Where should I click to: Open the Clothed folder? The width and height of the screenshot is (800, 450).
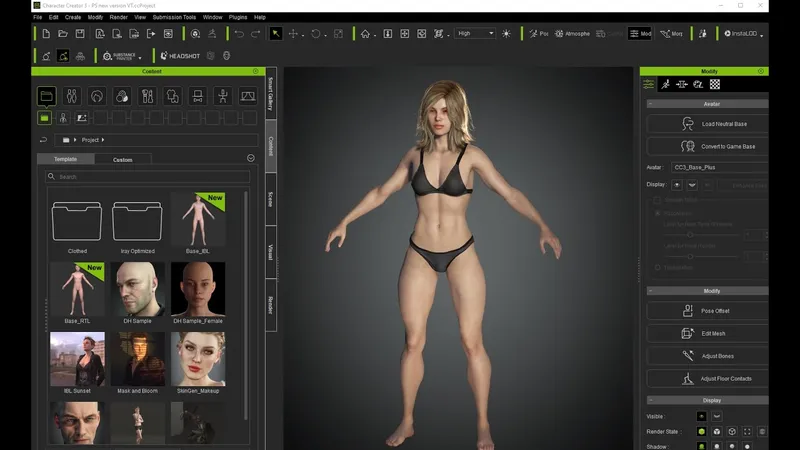click(77, 222)
